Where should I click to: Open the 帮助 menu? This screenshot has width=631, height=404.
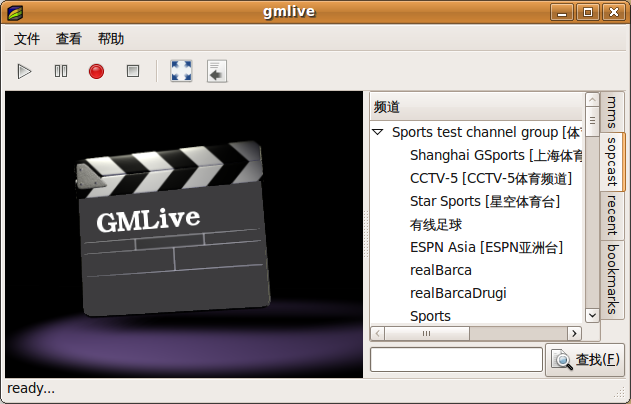point(111,39)
